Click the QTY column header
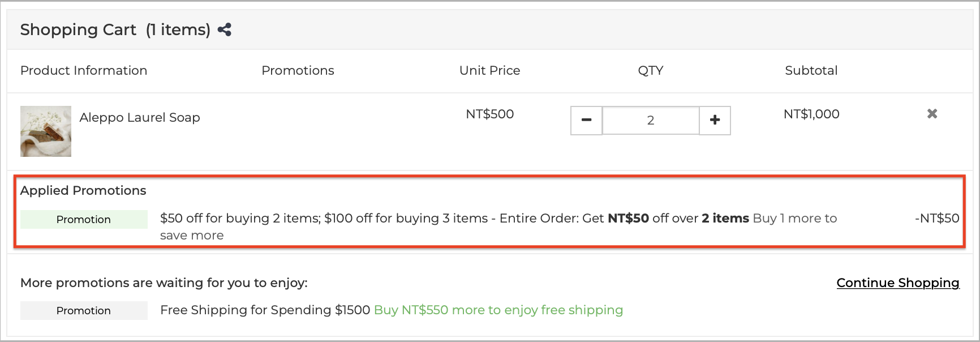Viewport: 980px width, 342px height. click(x=650, y=70)
